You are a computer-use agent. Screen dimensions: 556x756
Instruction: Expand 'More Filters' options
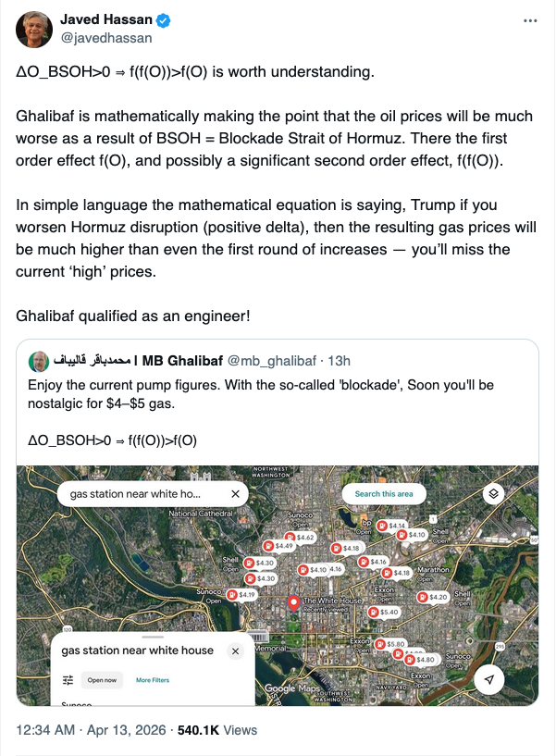point(153,680)
